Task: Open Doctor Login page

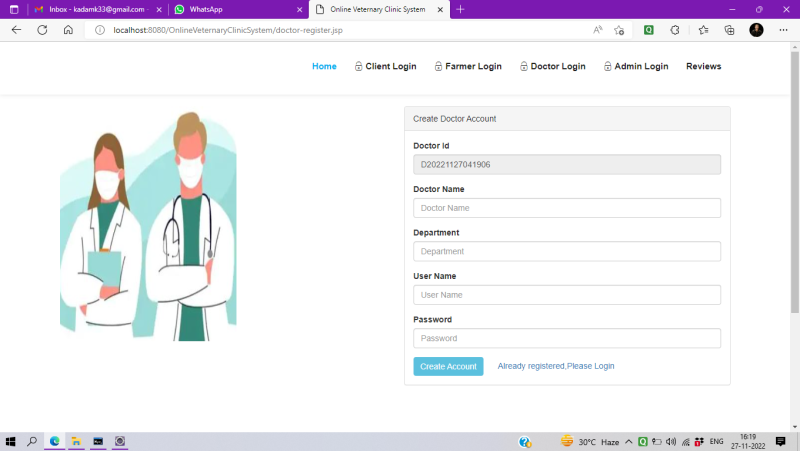Action: coord(553,66)
